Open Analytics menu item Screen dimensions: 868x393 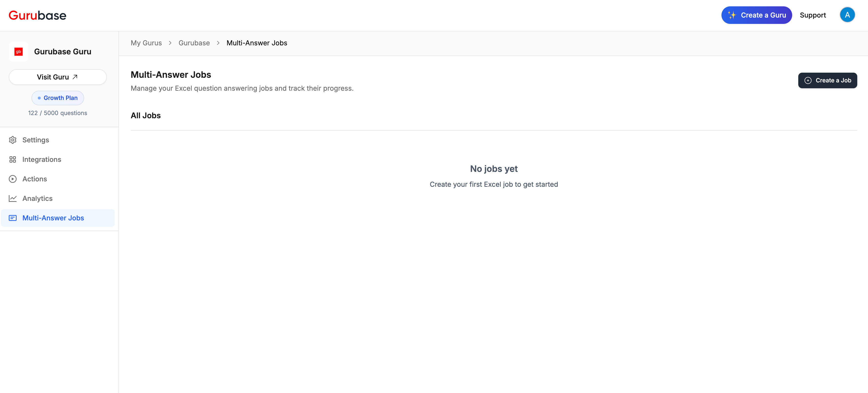pyautogui.click(x=37, y=198)
